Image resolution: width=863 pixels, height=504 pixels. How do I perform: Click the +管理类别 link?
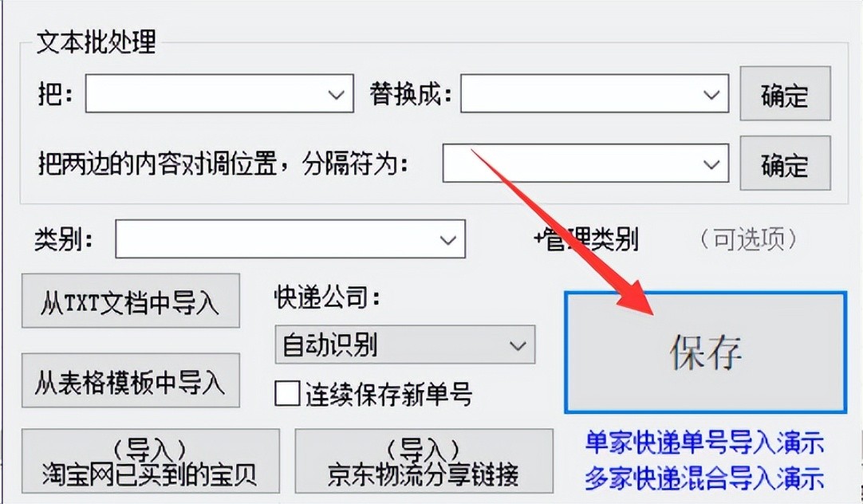[586, 239]
